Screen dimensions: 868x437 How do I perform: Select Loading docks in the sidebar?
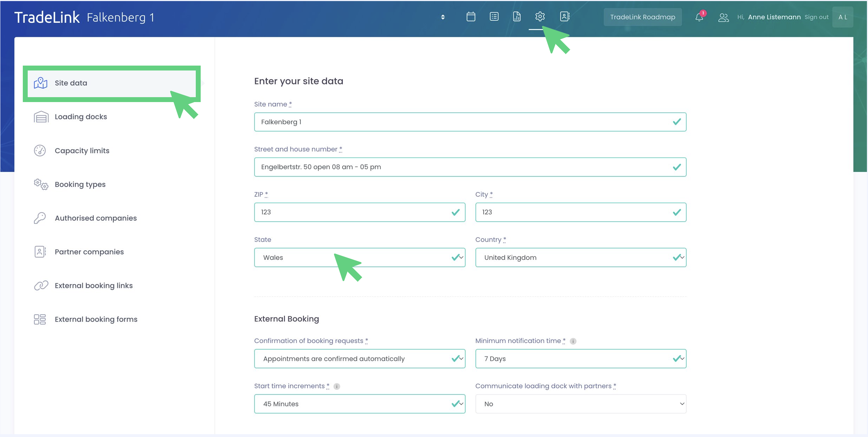[81, 117]
